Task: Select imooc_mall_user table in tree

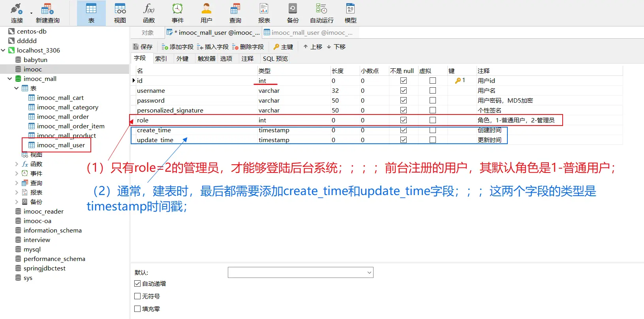Action: point(61,145)
